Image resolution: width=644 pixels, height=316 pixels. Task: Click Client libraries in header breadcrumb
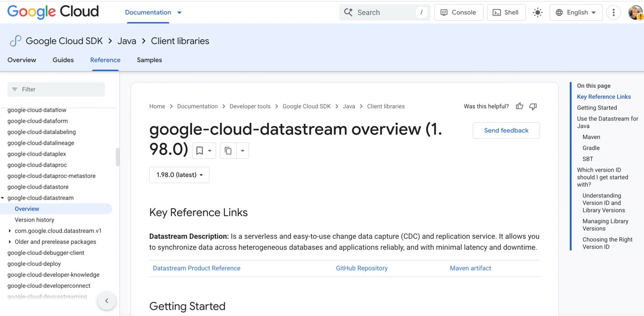coord(180,41)
